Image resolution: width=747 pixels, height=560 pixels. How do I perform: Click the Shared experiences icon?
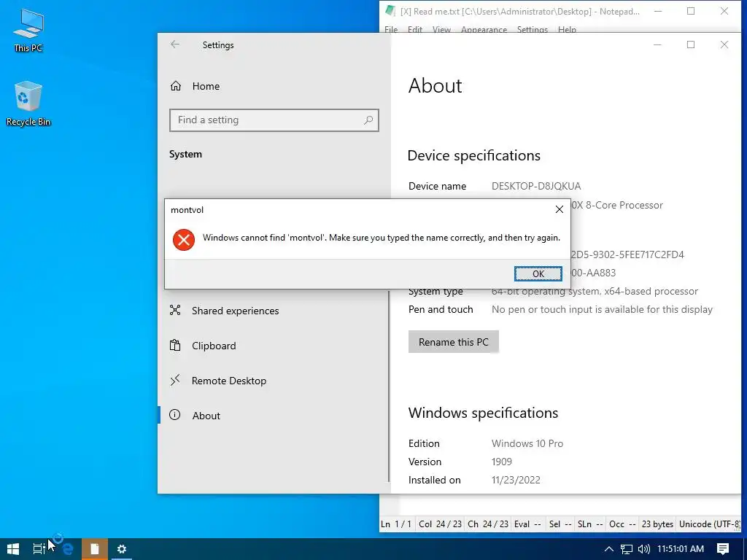[175, 311]
